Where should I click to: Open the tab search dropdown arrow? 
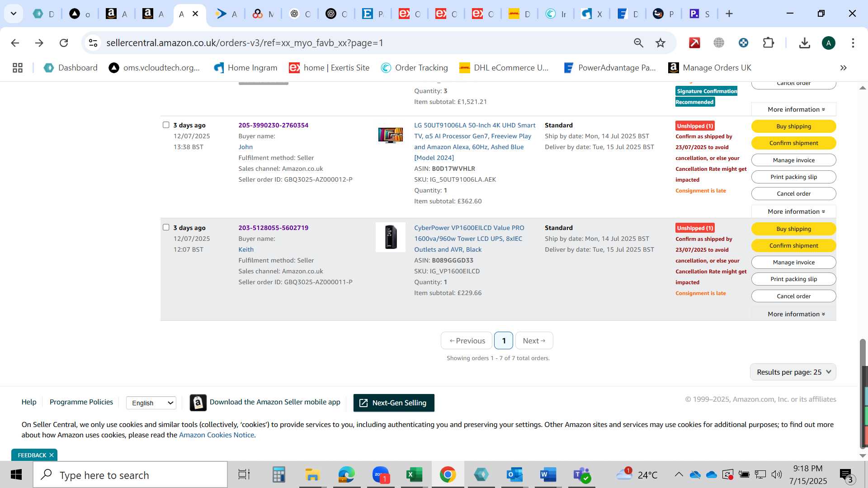[14, 14]
